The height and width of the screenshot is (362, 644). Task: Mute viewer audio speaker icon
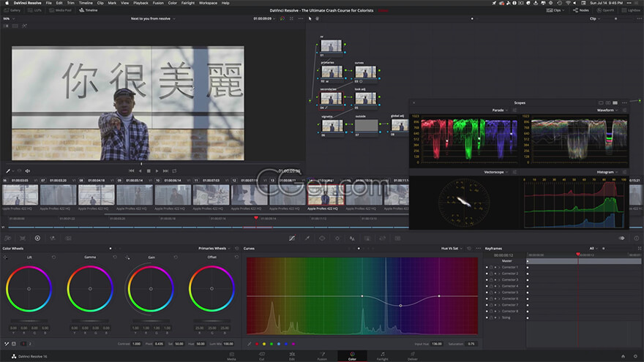click(28, 170)
